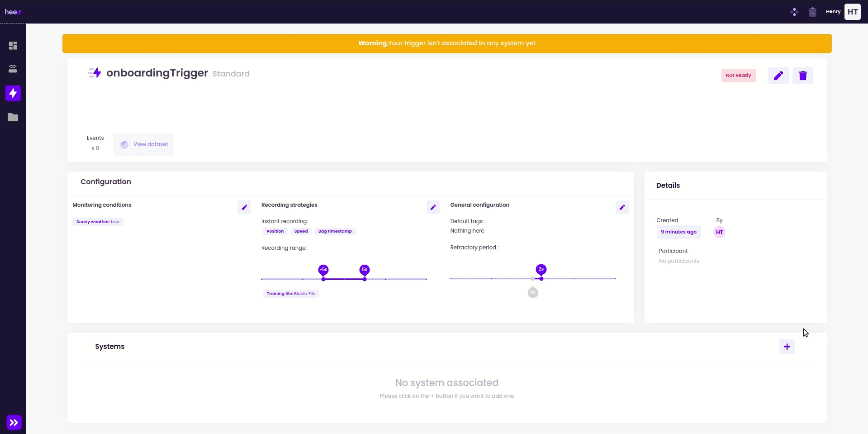Click the Position recording tag
This screenshot has width=868, height=434.
275,231
